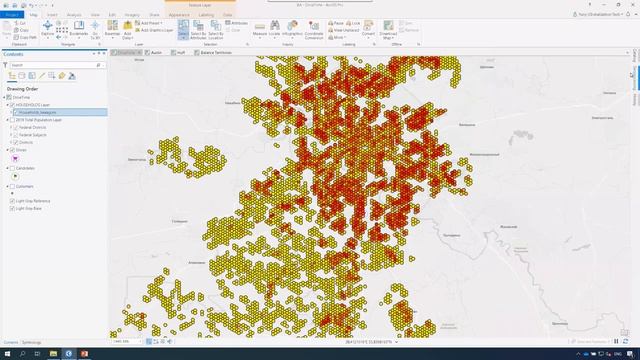Switch to the Analysis ribbon tab
The image size is (640, 360).
(x=74, y=15)
